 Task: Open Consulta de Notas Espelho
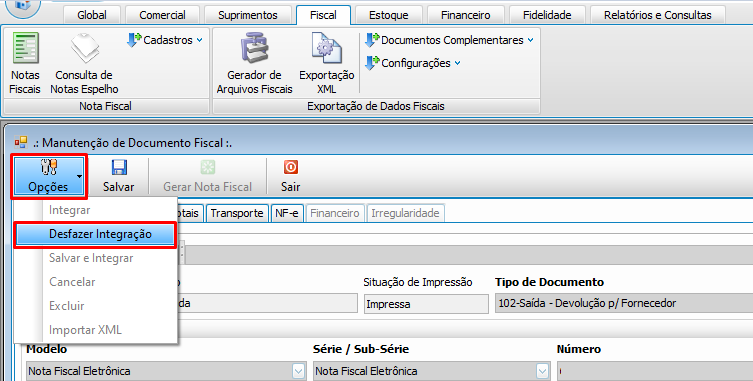85,62
